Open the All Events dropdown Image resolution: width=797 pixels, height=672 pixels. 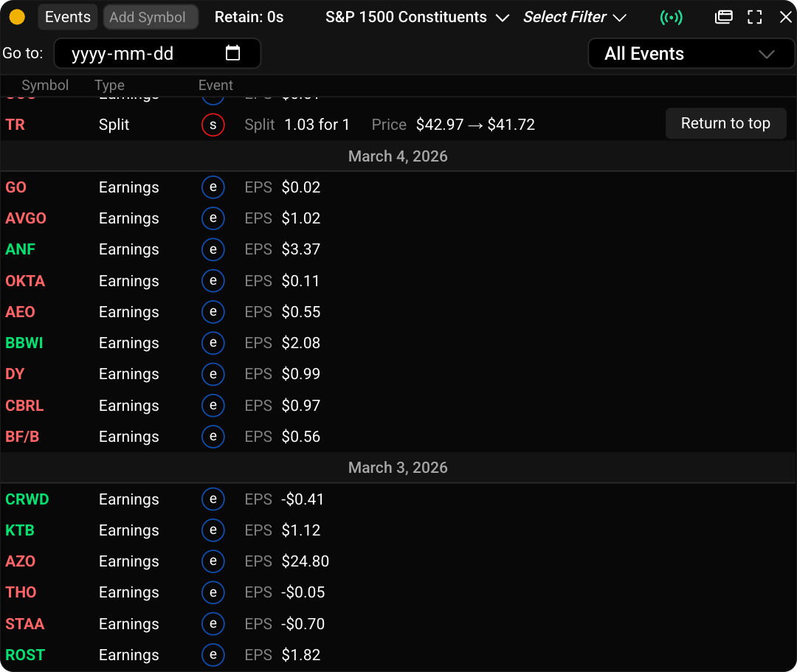[x=690, y=53]
